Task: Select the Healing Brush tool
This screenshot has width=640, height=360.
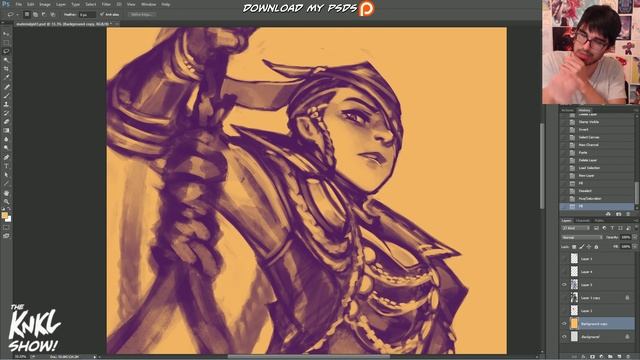Action: pyautogui.click(x=6, y=87)
